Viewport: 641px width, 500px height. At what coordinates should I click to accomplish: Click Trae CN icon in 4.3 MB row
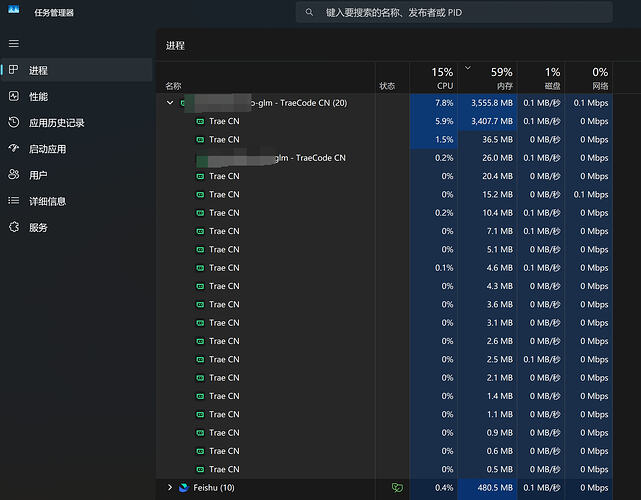point(200,286)
